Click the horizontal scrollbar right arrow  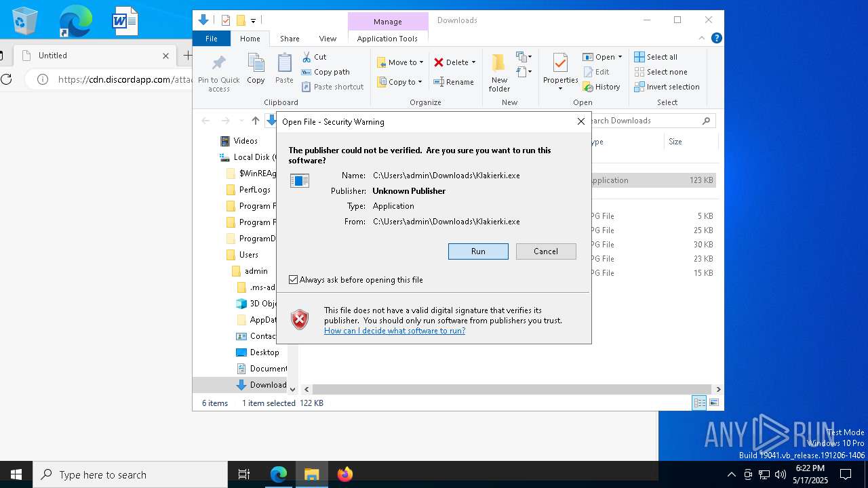[x=718, y=389]
